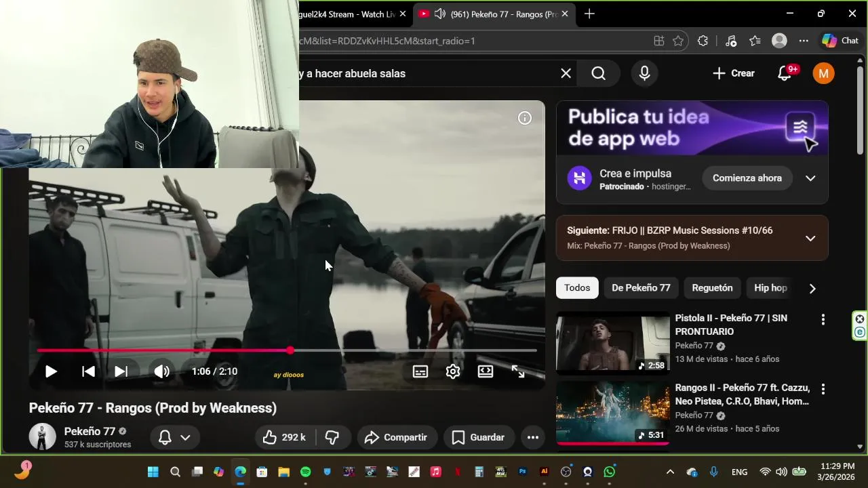This screenshot has height=488, width=868.
Task: Add this page to favorites star
Action: [x=678, y=41]
